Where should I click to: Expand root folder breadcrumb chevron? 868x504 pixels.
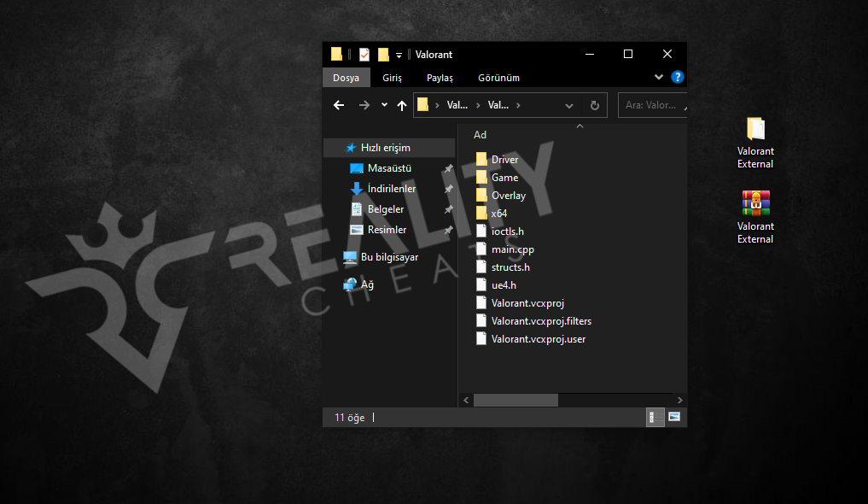[x=437, y=105]
